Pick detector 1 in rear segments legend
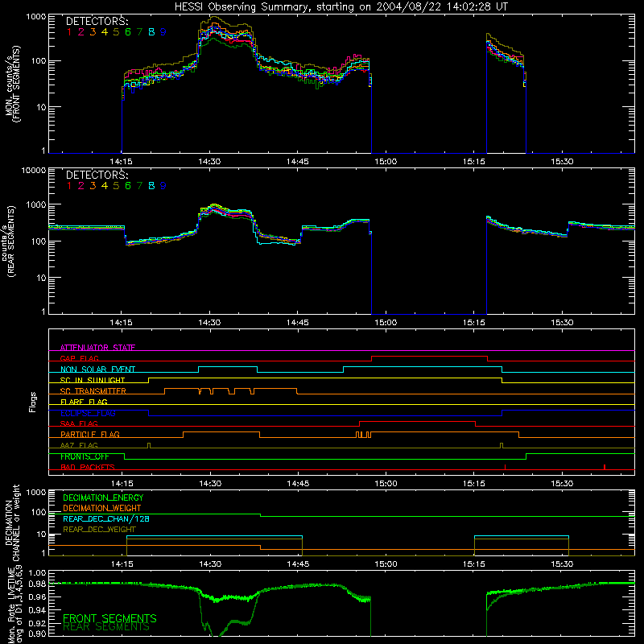644x644 pixels. point(69,186)
